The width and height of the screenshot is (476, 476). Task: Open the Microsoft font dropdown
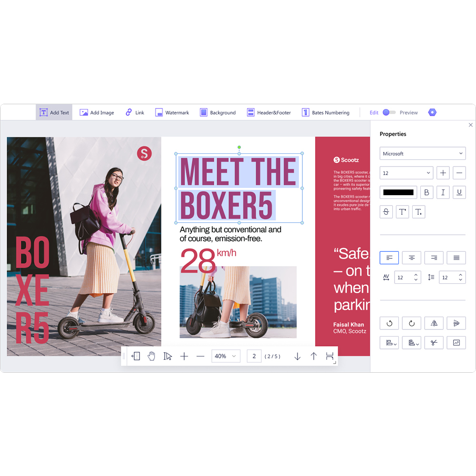point(423,153)
